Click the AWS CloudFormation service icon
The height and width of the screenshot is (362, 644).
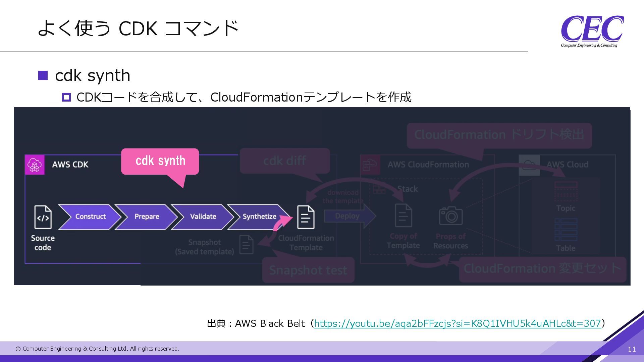click(x=370, y=165)
